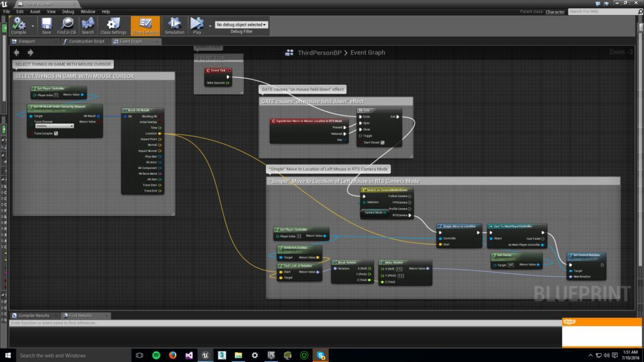Open Firefox from the taskbar
Screen dimensions: 644x362
coord(172,355)
